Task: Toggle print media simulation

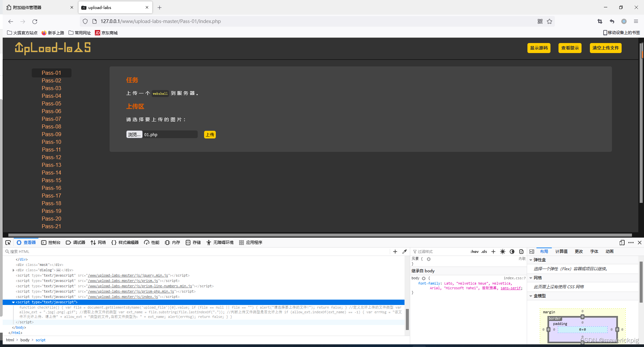Action: tap(521, 252)
